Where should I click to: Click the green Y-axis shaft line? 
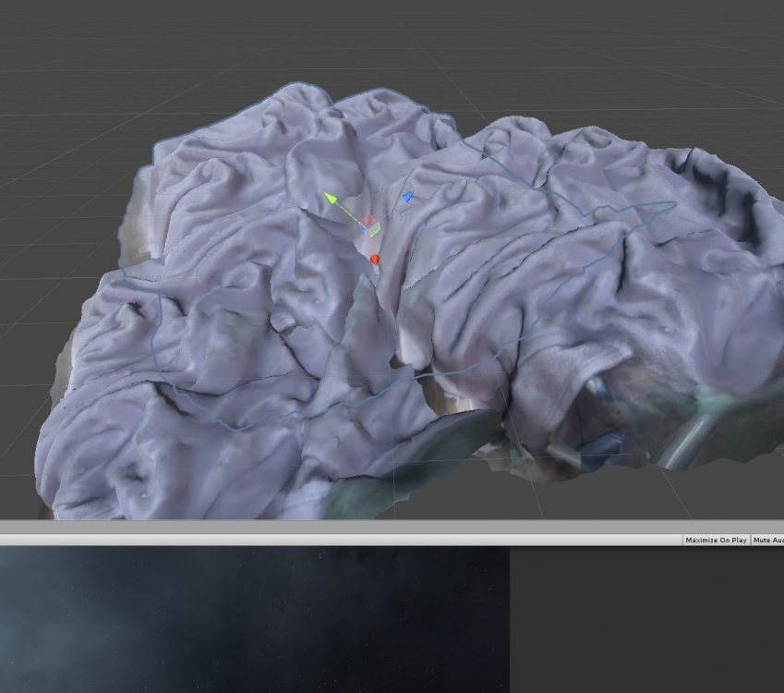[348, 213]
